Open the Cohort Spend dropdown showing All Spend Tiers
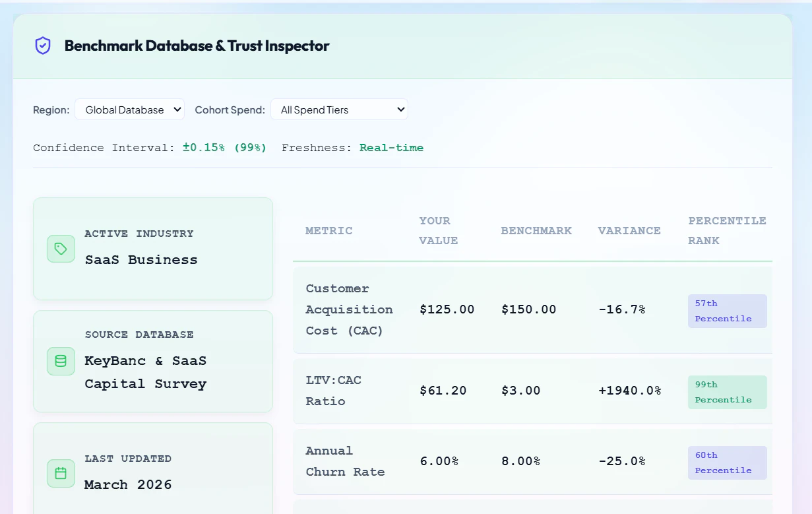The height and width of the screenshot is (514, 812). click(x=339, y=110)
